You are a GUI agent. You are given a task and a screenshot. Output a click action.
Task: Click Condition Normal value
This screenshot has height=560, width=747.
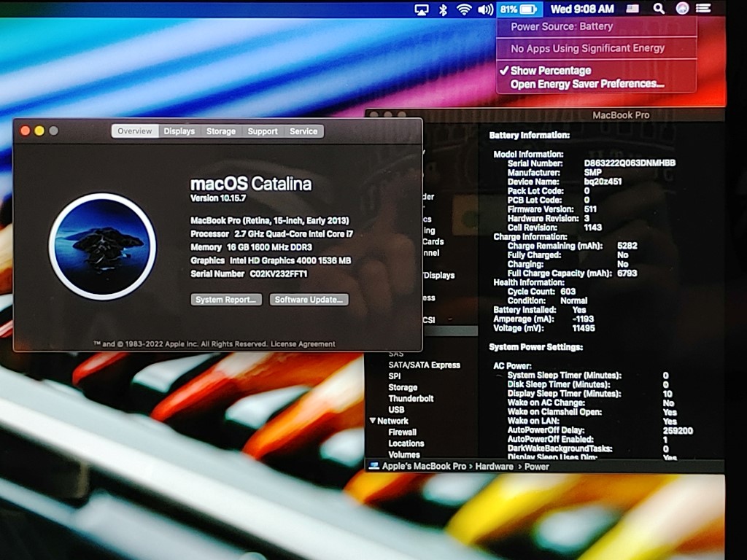pyautogui.click(x=573, y=300)
